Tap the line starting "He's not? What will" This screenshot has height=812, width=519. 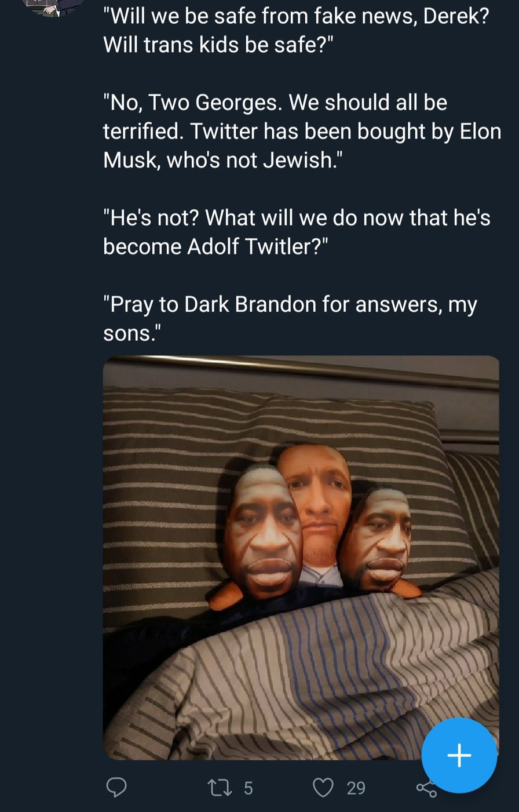297,218
